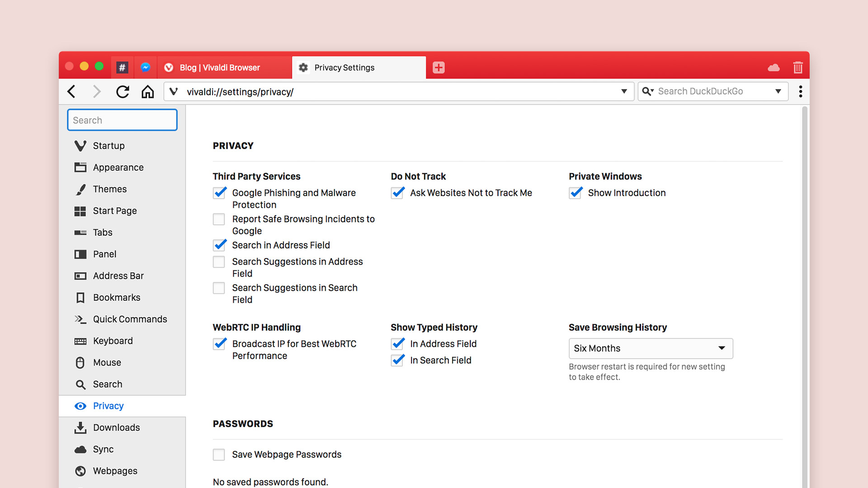Click the Quick Commands prompt icon

(80, 319)
